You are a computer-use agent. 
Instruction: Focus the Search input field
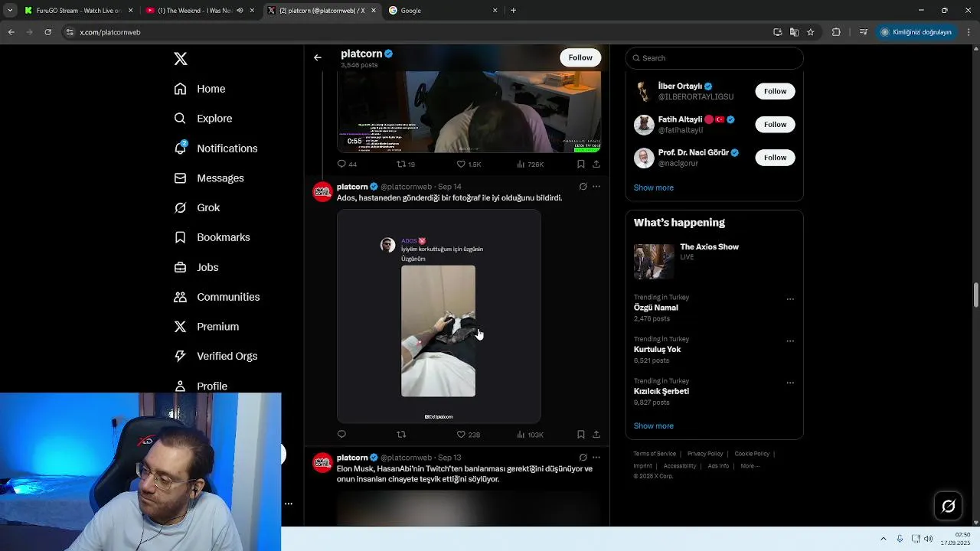714,58
